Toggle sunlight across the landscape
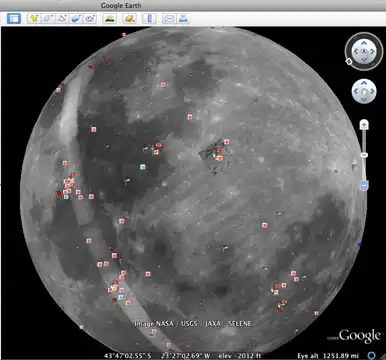The image size is (386, 360). tap(110, 18)
